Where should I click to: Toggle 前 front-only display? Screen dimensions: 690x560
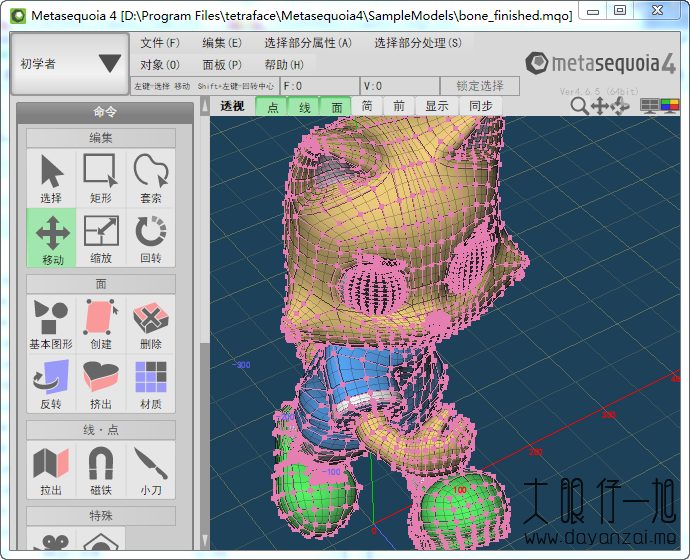399,106
